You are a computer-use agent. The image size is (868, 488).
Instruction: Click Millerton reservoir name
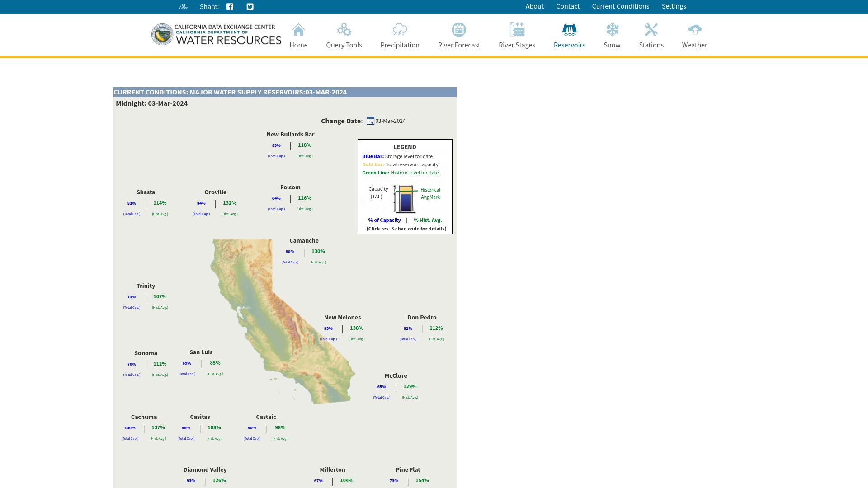click(332, 470)
